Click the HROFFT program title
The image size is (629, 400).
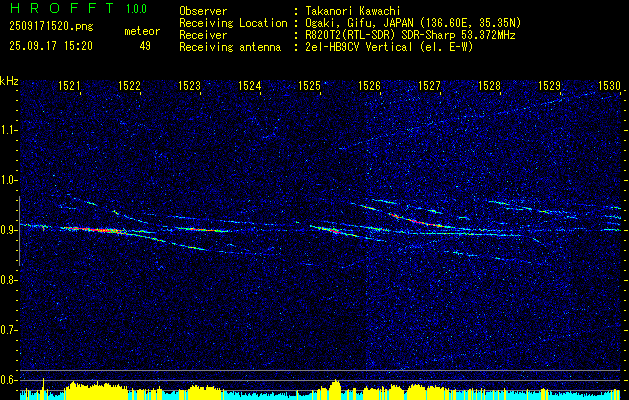62,8
